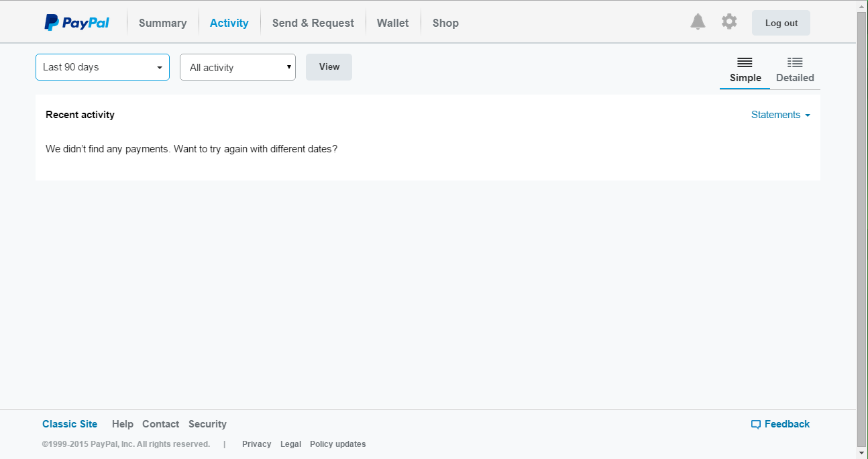Click the vertical page scrollbar
868x459 pixels.
(x=862, y=228)
